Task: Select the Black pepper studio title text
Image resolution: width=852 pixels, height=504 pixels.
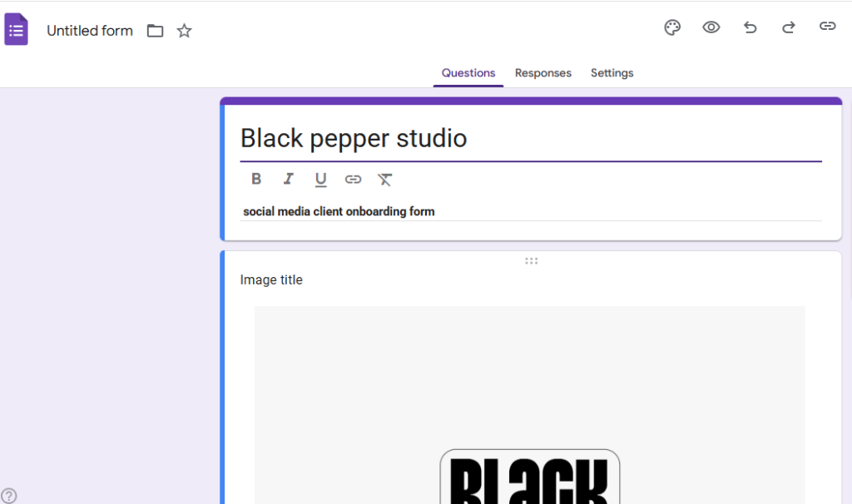Action: coord(354,138)
